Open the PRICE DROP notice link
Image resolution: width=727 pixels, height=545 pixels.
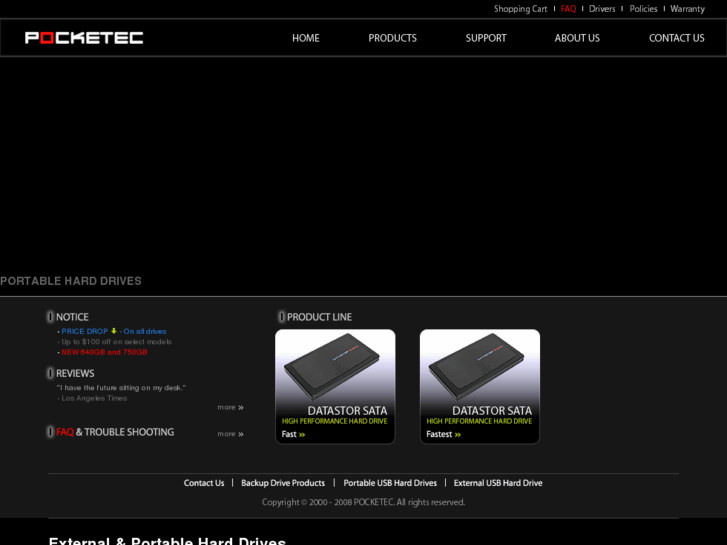84,331
